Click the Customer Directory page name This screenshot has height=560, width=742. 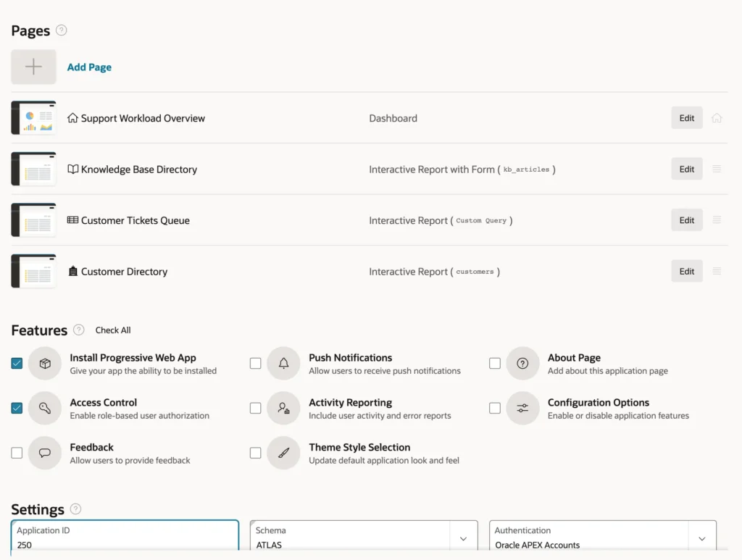(124, 272)
